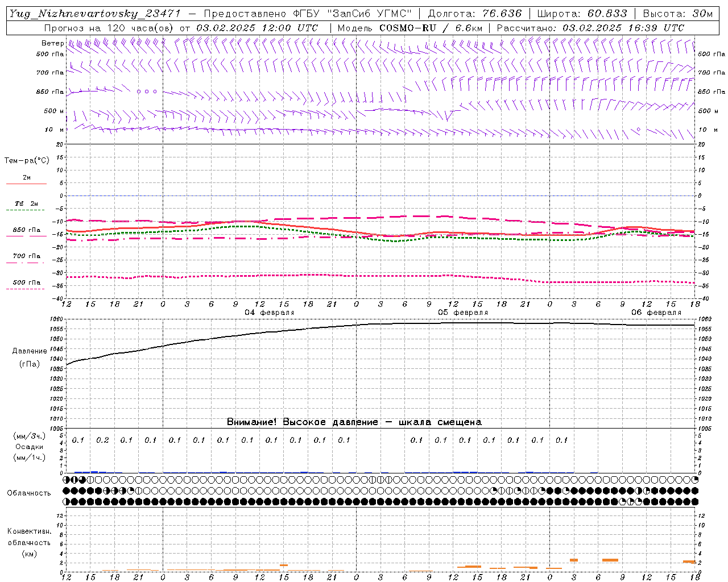Click the (км) convective cloud unit label
728x582 pixels.
coord(30,554)
